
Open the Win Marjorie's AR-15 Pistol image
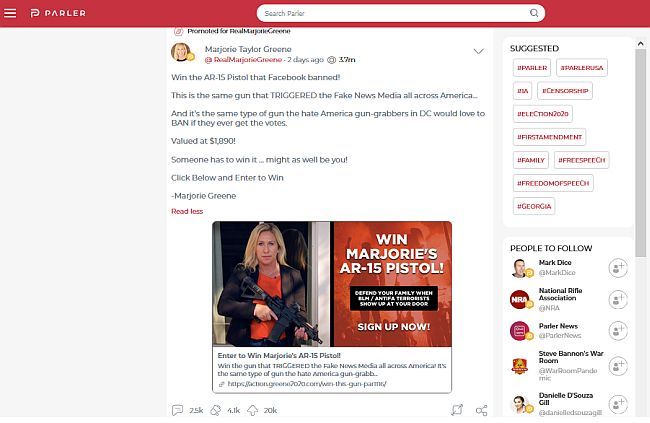click(x=332, y=284)
